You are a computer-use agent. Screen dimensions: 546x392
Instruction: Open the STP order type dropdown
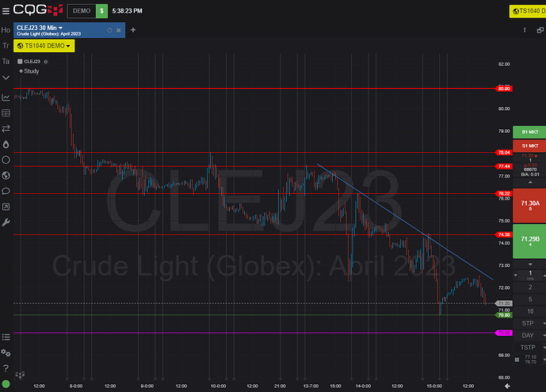pos(529,323)
